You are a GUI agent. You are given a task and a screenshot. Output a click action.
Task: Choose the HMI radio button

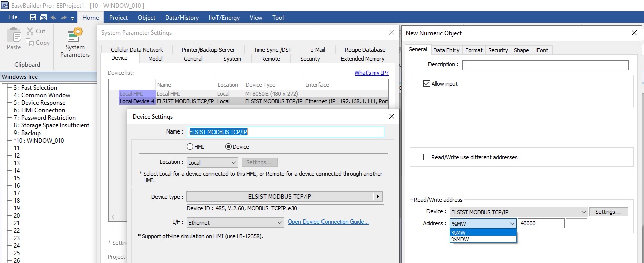click(190, 147)
